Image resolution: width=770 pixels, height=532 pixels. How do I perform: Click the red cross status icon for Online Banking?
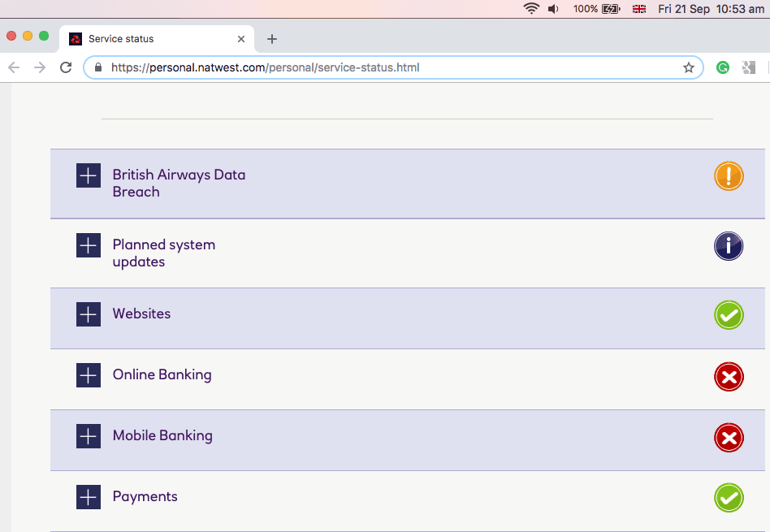(x=729, y=376)
